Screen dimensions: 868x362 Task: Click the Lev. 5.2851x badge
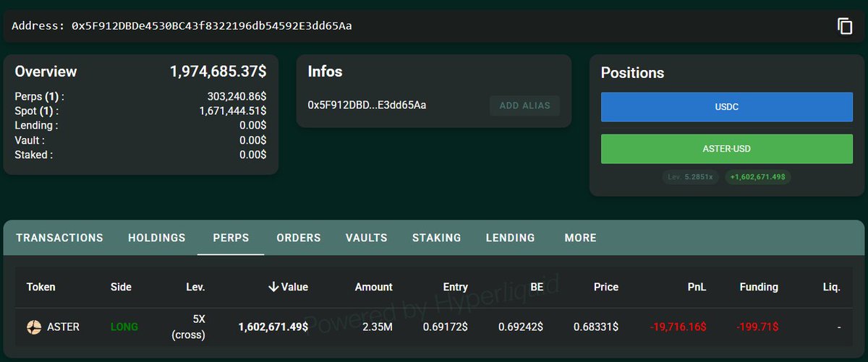691,177
